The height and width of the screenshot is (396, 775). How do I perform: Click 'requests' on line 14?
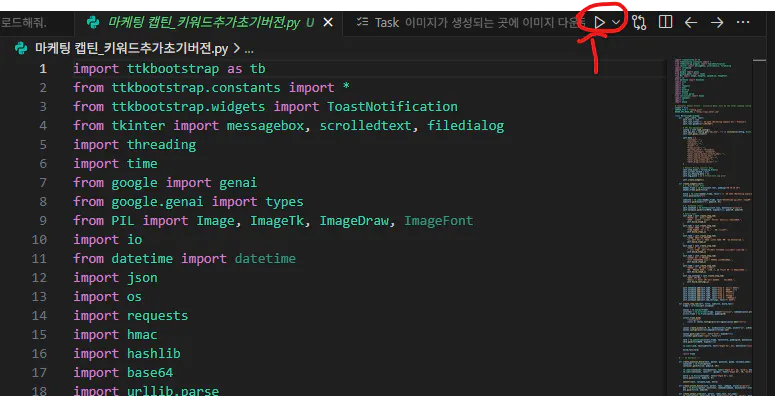(x=158, y=315)
